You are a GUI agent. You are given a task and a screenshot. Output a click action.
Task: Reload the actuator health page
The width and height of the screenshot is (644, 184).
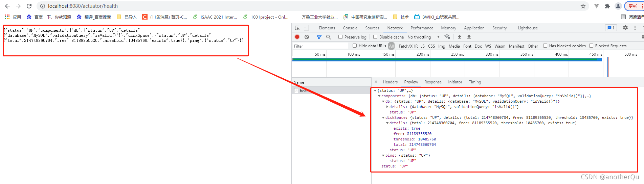(29, 6)
